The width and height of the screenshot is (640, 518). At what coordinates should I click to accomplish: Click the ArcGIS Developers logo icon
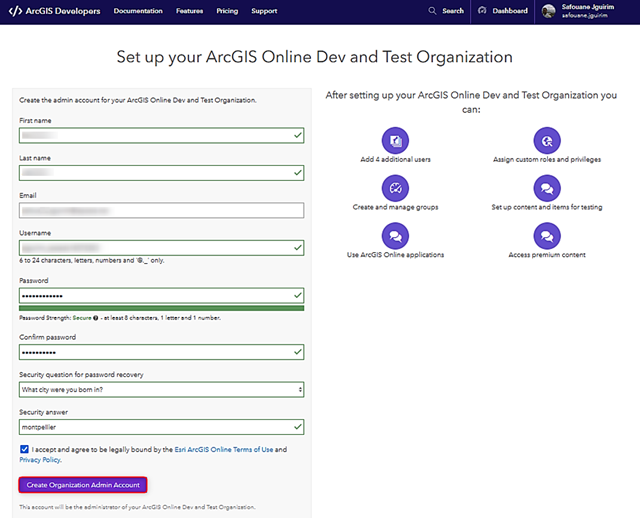point(15,11)
